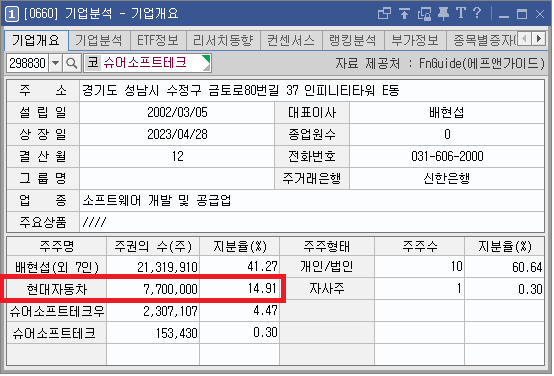This screenshot has height=376, width=554.
Task: Click main bank 신한은행
Action: 447,178
